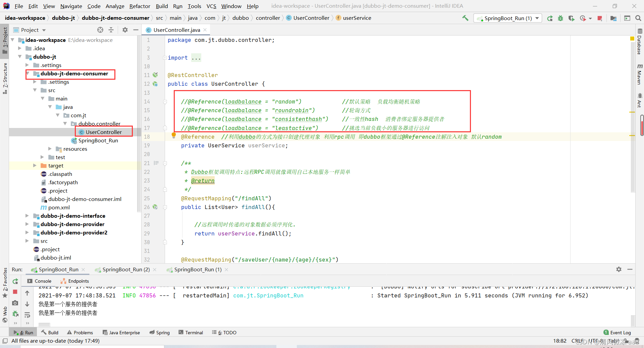Screen dimensions: 644x348
Task: Expand the resources folder
Action: [50, 149]
